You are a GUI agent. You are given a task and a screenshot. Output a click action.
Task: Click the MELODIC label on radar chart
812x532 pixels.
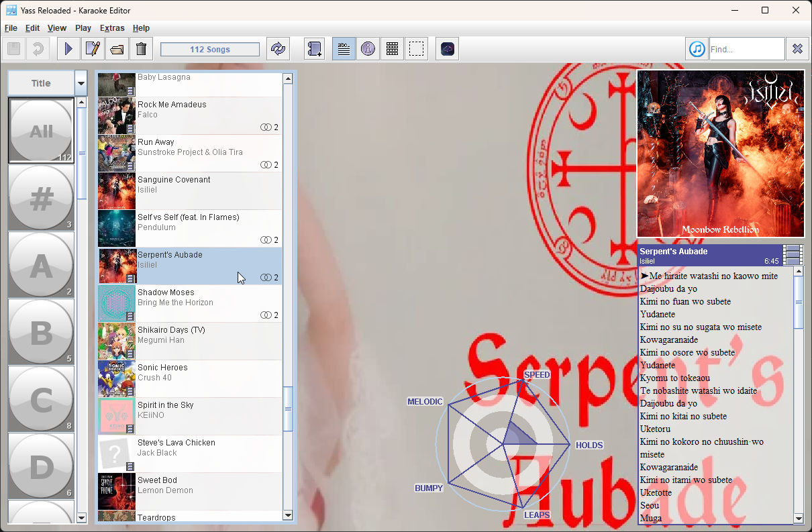[x=425, y=402]
